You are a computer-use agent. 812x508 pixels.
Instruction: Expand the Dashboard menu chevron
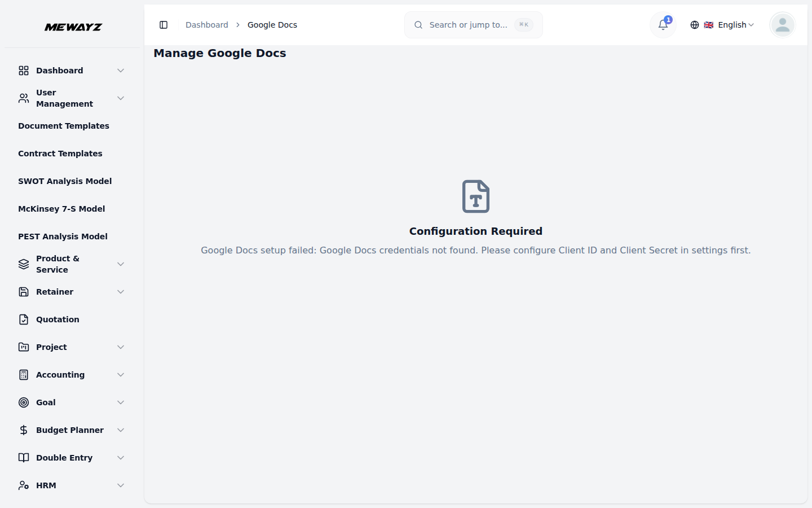(121, 70)
